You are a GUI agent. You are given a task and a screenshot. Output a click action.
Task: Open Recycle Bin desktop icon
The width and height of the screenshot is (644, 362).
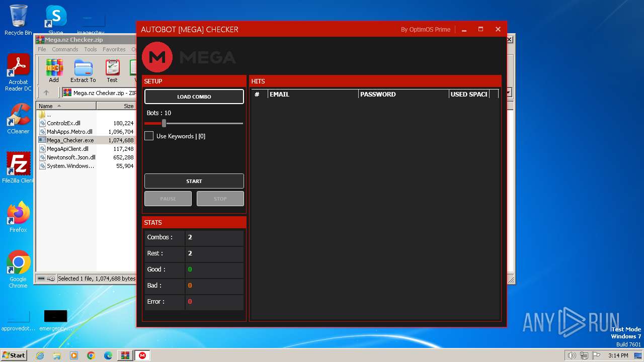coord(18,20)
